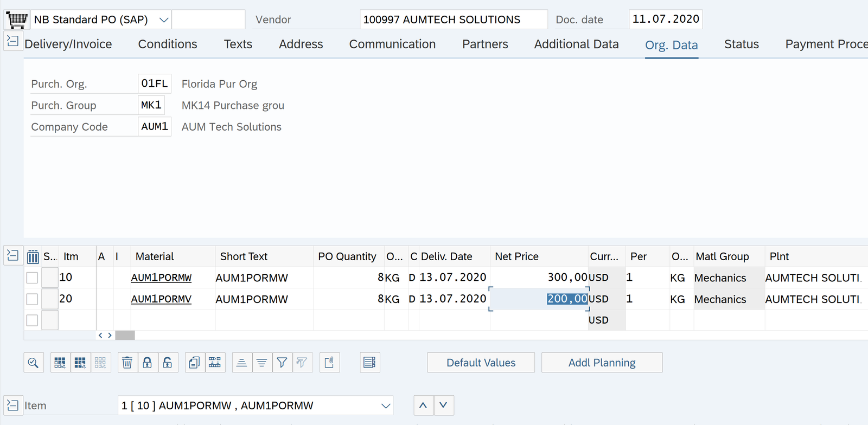Delete item using the trash can icon

point(127,363)
